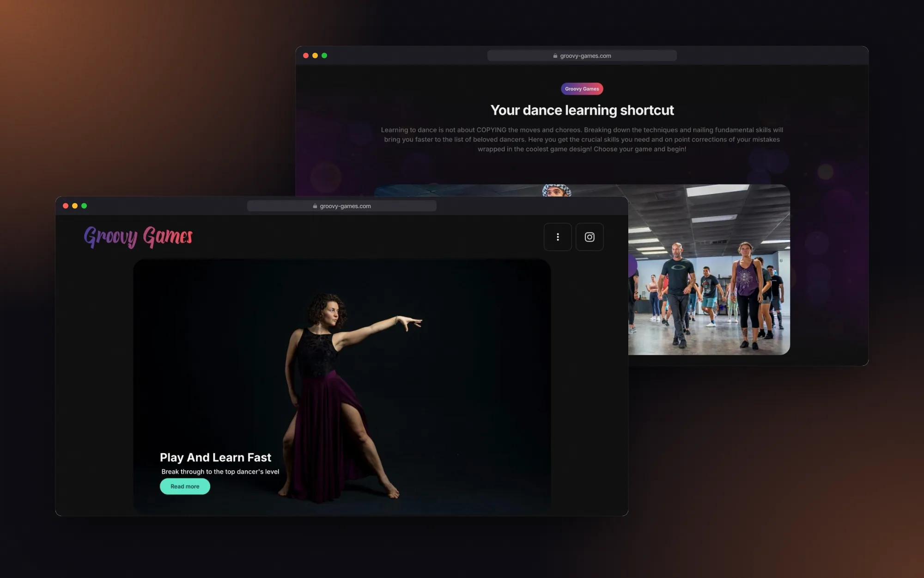Click 'Break through to the top dancer's level'
Screen dimensions: 924x578
(x=220, y=472)
